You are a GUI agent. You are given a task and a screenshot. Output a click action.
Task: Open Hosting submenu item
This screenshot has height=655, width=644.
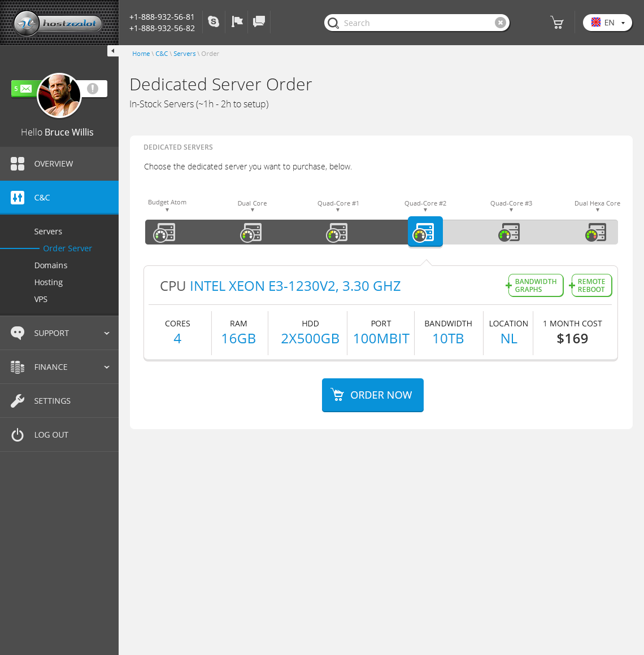(x=49, y=282)
